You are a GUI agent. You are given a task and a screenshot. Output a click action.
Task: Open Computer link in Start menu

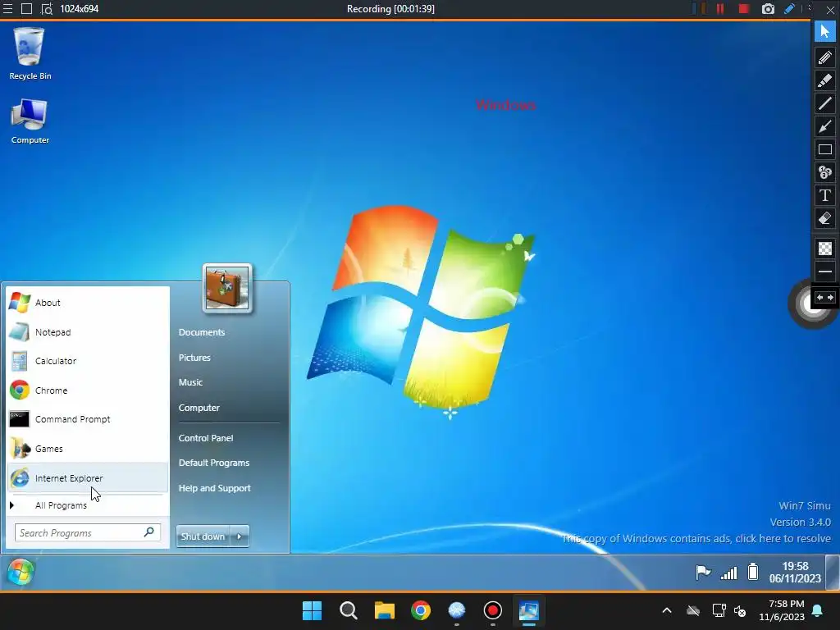(x=199, y=408)
